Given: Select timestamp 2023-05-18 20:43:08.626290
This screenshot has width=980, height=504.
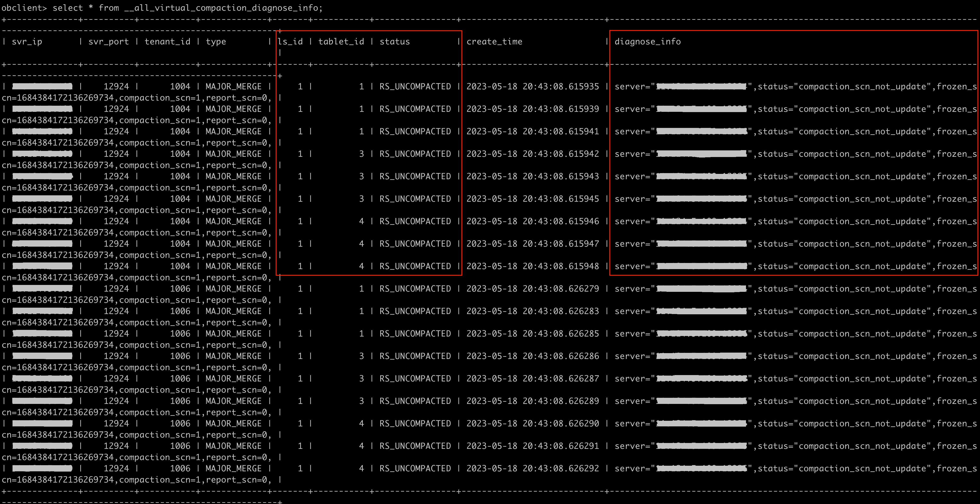Looking at the screenshot, I should [x=533, y=423].
